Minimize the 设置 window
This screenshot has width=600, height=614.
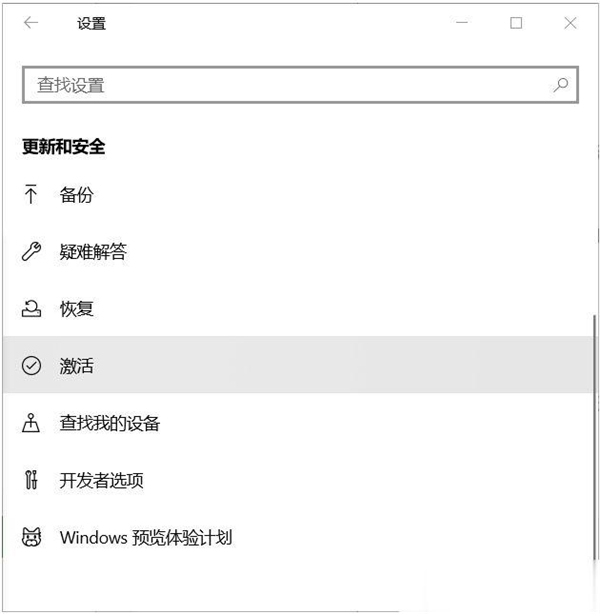[462, 23]
